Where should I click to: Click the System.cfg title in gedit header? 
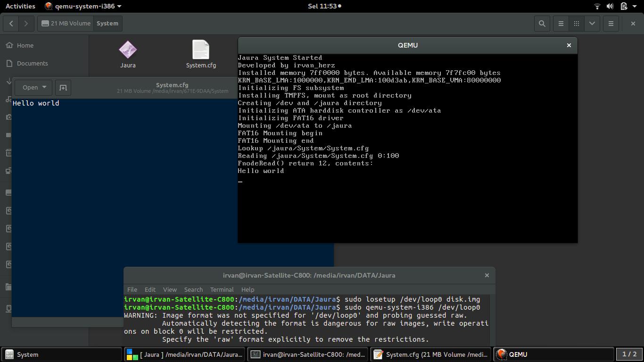point(172,85)
